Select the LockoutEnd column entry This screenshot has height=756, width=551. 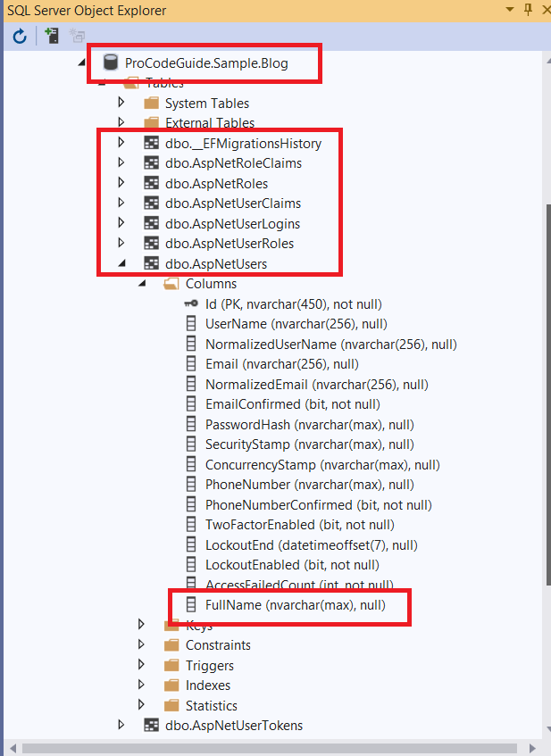(x=302, y=544)
